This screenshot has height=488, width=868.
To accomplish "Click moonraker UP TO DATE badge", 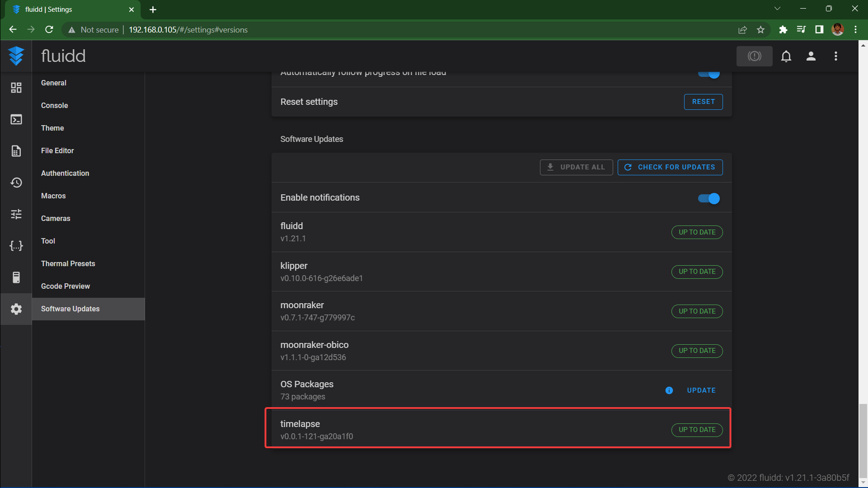I will click(697, 311).
